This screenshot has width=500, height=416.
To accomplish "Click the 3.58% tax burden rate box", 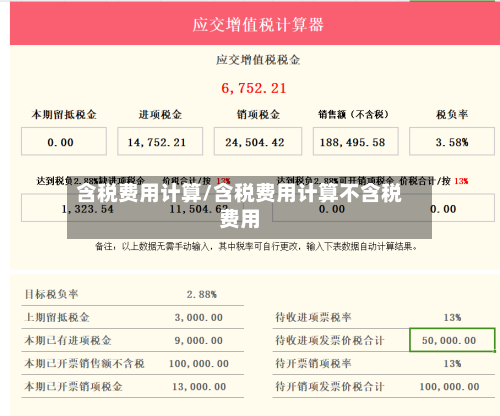I will [452, 141].
